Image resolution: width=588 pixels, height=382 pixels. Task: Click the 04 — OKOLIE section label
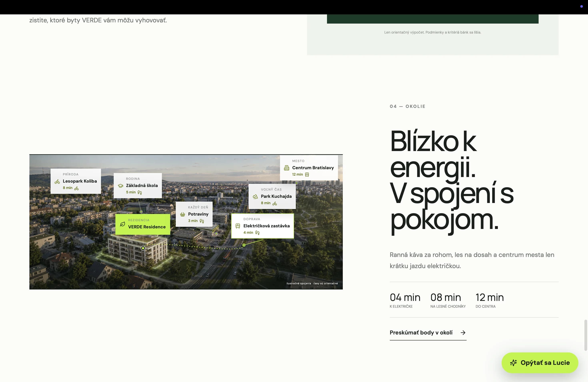[x=407, y=106]
